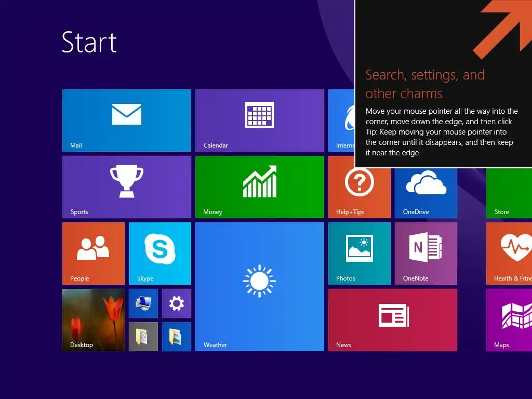Open the Weather tile
The height and width of the screenshot is (399, 532).
(x=260, y=287)
